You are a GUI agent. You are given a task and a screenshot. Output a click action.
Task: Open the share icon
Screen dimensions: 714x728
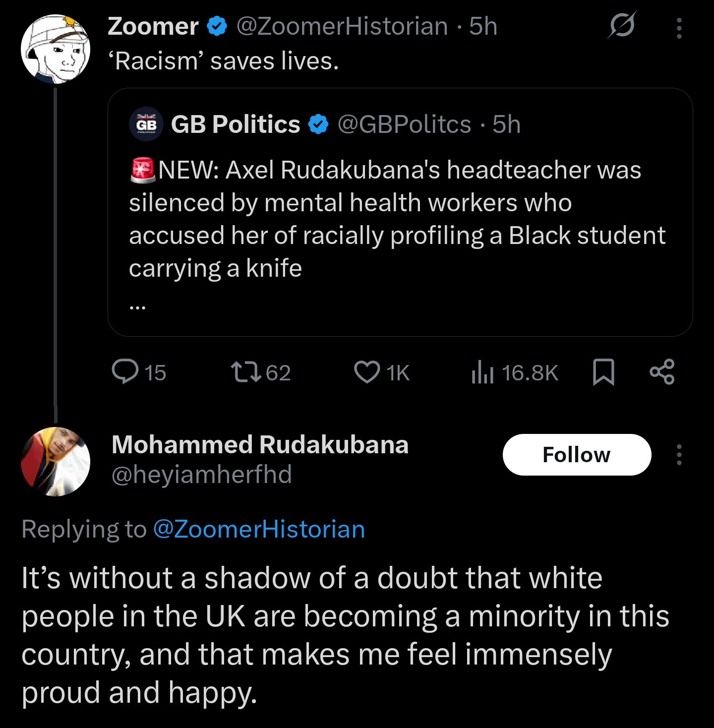[x=662, y=372]
